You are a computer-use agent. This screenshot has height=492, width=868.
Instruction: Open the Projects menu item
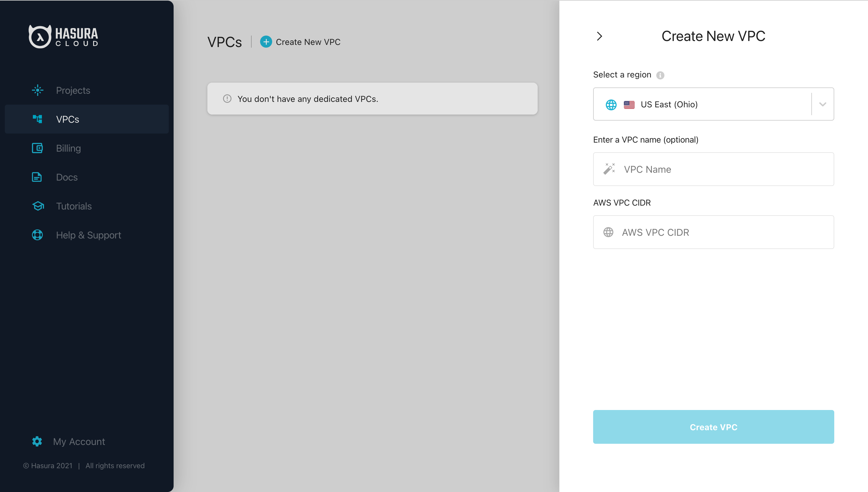pos(73,90)
